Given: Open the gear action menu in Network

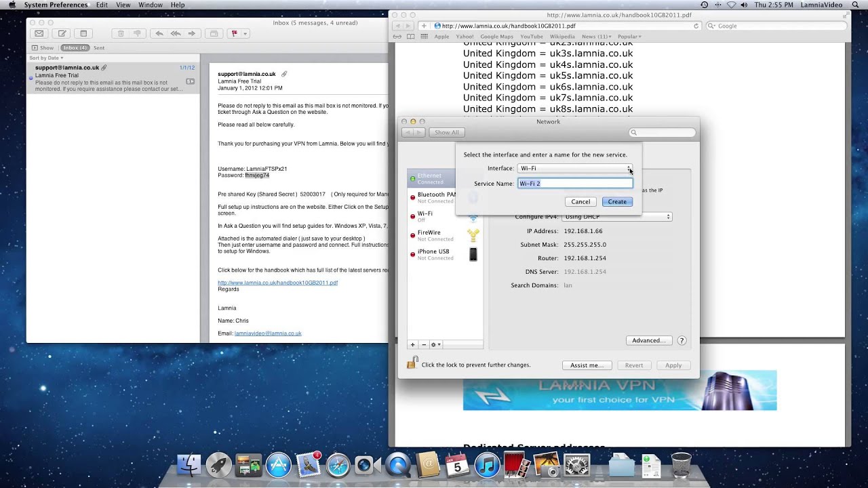Looking at the screenshot, I should [435, 345].
